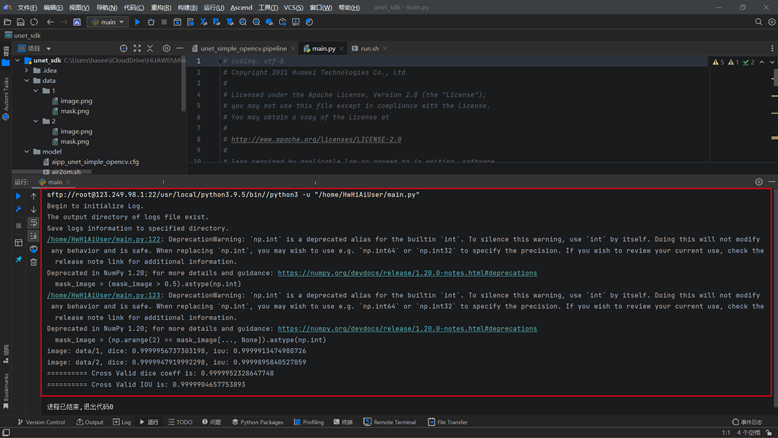Viewport: 778px width, 438px height.
Task: Click the pin tab icon in Run panel
Action: [18, 260]
